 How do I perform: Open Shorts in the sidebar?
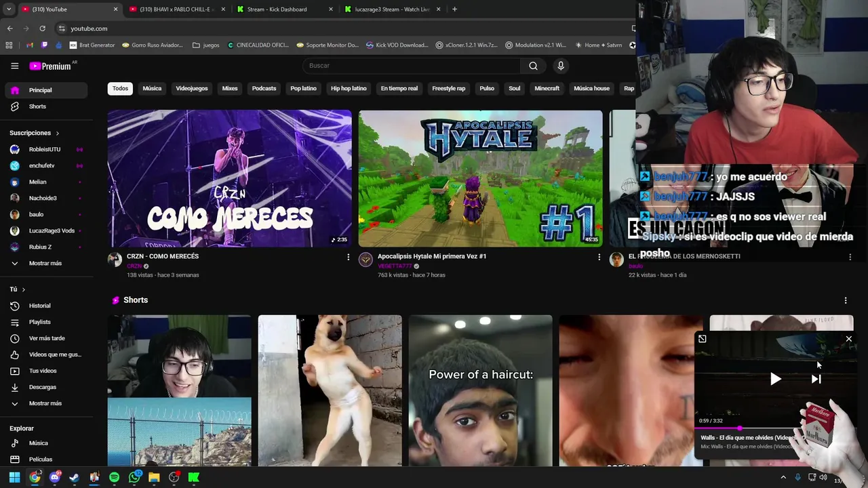(46, 106)
